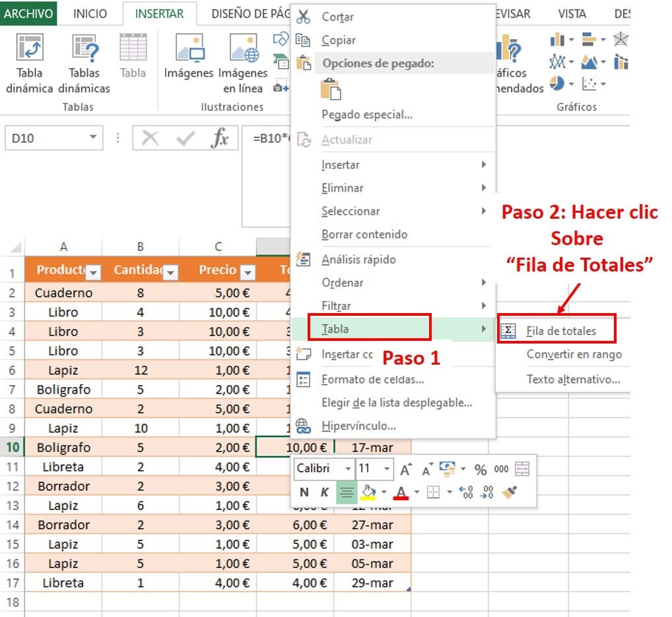Image resolution: width=672 pixels, height=617 pixels.
Task: Insert a pie chart from the Gráficos group
Action: [x=556, y=83]
